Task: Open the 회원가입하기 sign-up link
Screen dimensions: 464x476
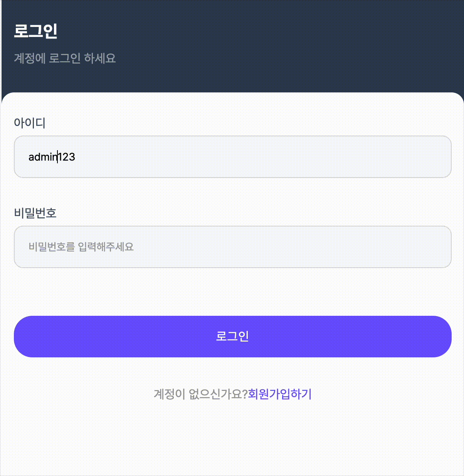Action: (x=279, y=394)
